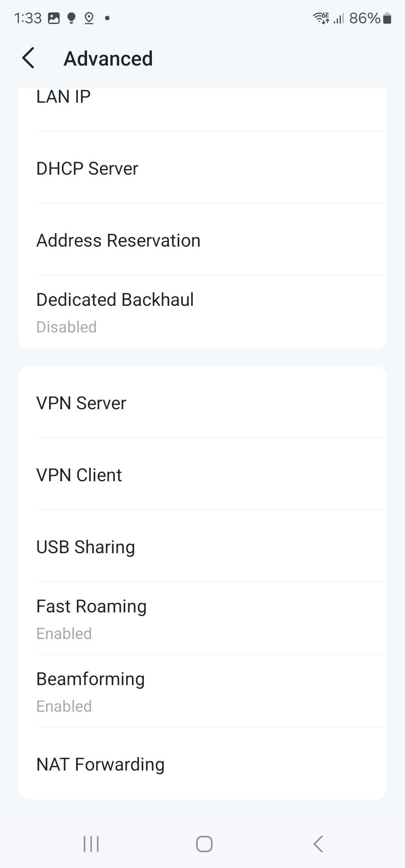Open Fast Roaming setting
The image size is (405, 868).
(202, 618)
